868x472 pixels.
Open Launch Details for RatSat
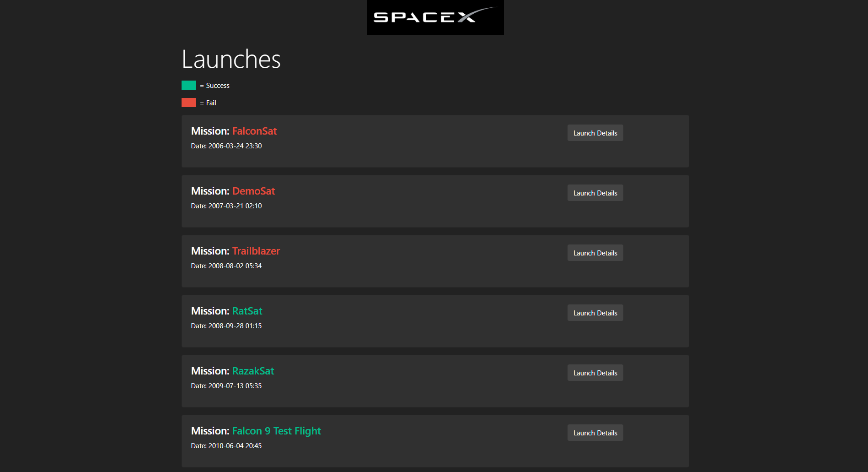(x=595, y=313)
